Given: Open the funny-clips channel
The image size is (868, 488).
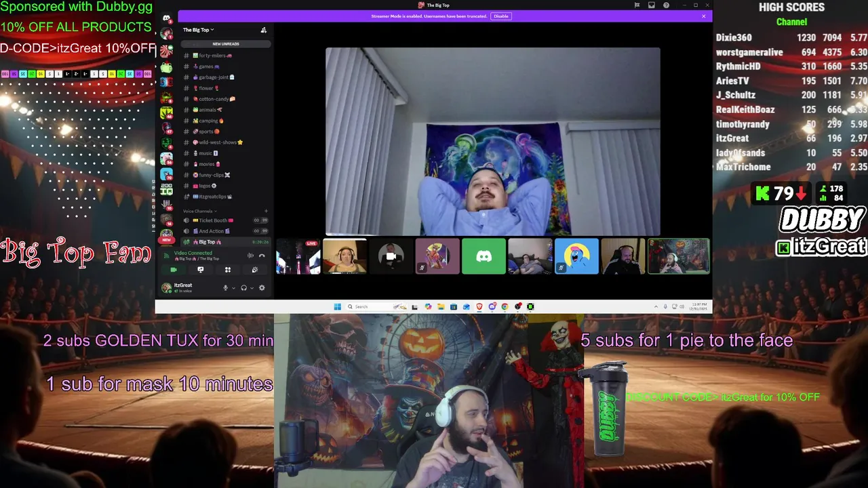Looking at the screenshot, I should pyautogui.click(x=226, y=175).
